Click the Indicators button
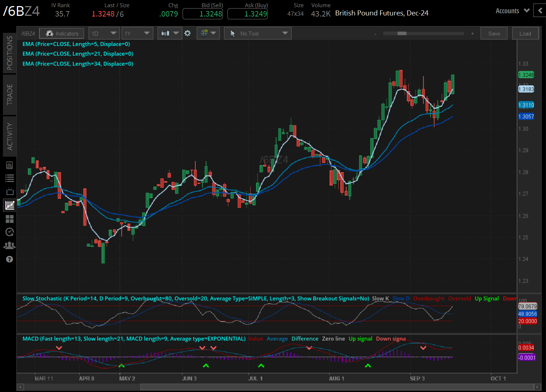The width and height of the screenshot is (546, 392). pos(62,33)
